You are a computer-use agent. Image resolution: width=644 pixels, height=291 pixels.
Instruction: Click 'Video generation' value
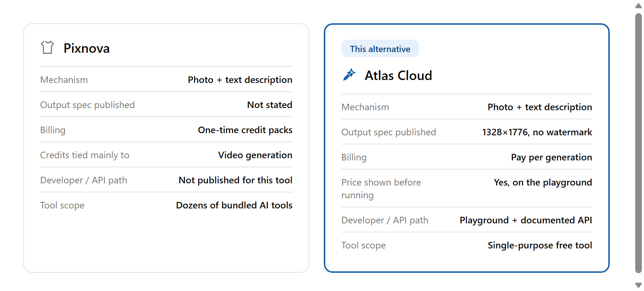[x=255, y=155]
